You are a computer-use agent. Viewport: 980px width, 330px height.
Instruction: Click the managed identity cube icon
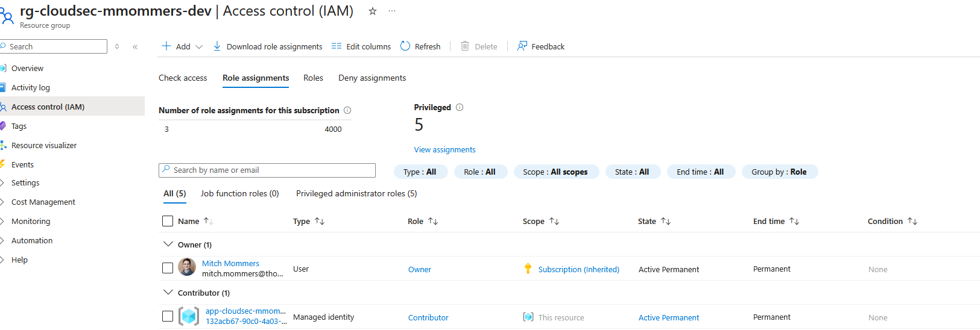189,316
